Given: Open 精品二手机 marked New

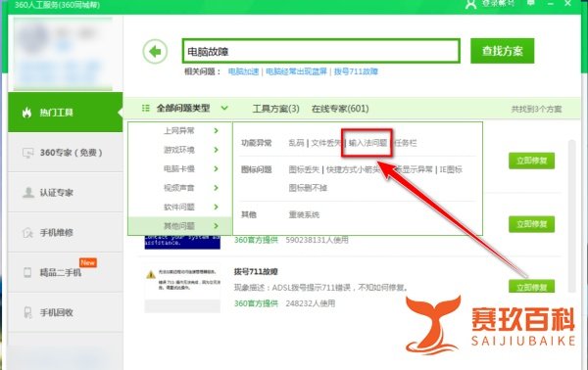Looking at the screenshot, I should point(66,272).
